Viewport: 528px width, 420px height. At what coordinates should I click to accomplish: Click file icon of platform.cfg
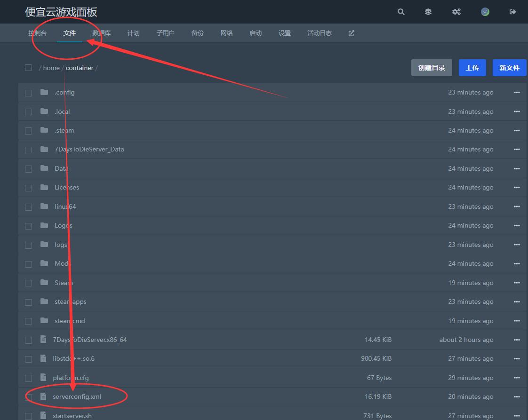43,377
